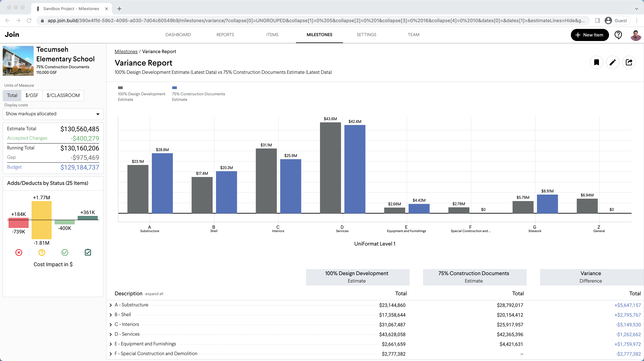The height and width of the screenshot is (361, 644).
Task: Open the help question mark icon
Action: click(x=618, y=35)
